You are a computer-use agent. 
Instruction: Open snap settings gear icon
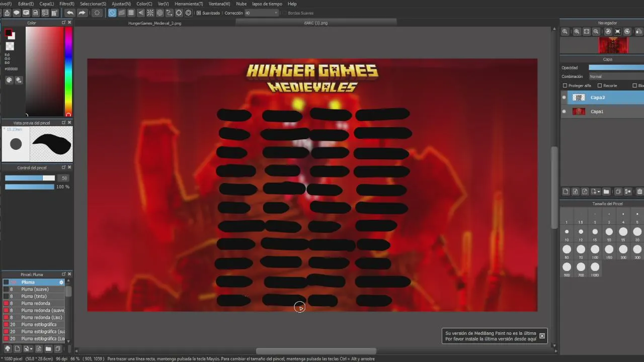[x=188, y=13]
